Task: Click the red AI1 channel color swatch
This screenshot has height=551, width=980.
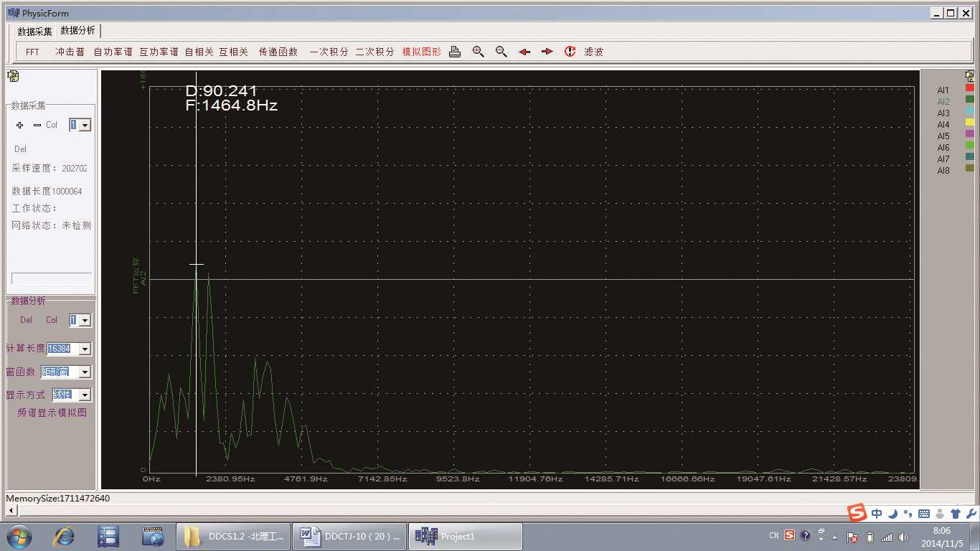Action: [970, 88]
